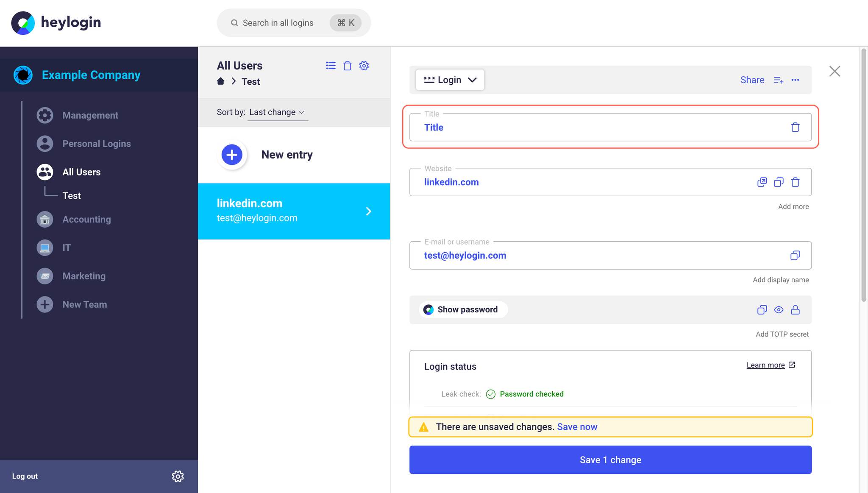Click New Team label in sidebar
The height and width of the screenshot is (493, 868).
[x=85, y=304]
